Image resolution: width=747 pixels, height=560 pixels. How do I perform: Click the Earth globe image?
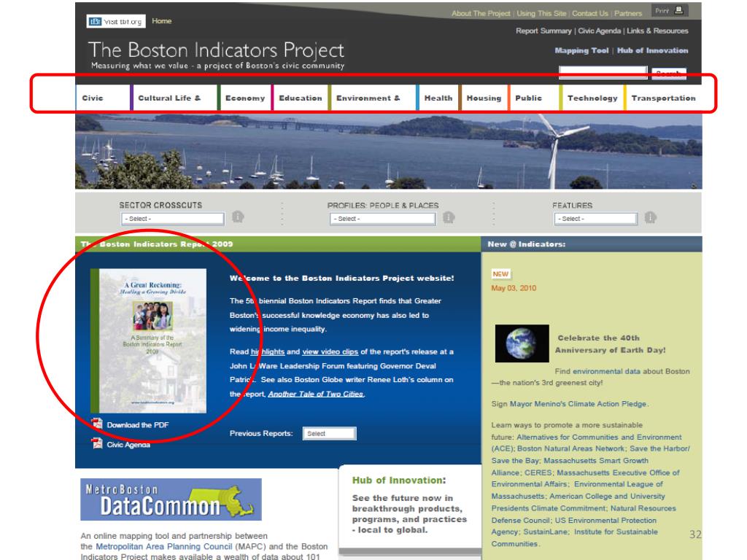522,343
